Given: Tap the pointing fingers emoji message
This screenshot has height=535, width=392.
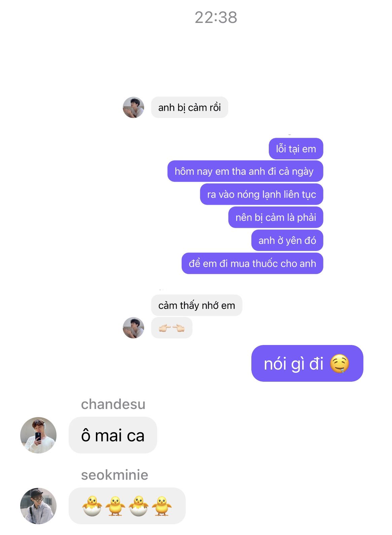Looking at the screenshot, I should click(172, 328).
